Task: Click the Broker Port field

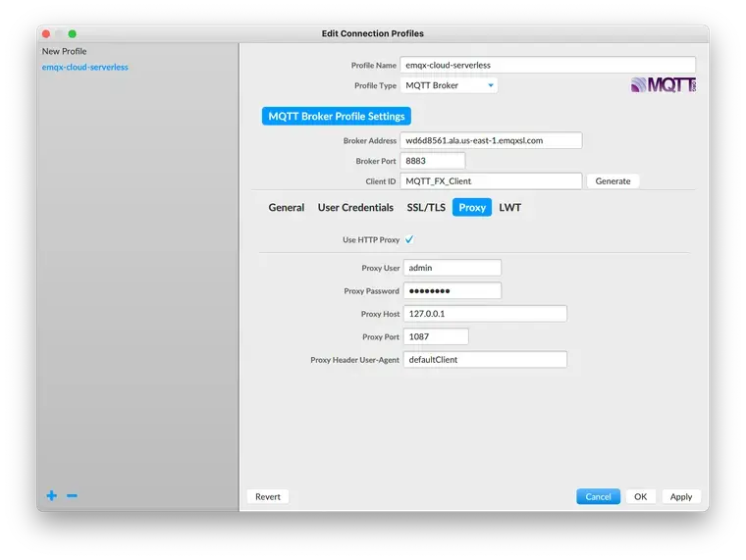Action: 433,161
